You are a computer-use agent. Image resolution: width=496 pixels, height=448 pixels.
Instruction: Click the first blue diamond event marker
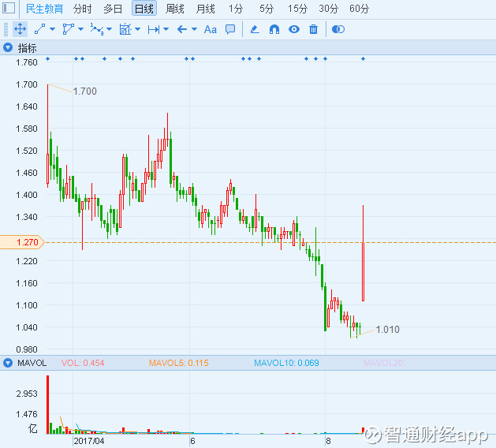48,59
